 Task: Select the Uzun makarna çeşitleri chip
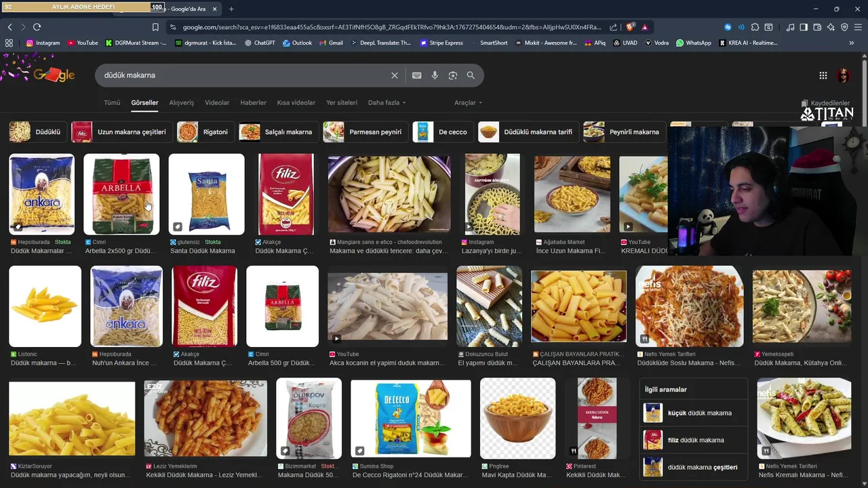click(121, 132)
